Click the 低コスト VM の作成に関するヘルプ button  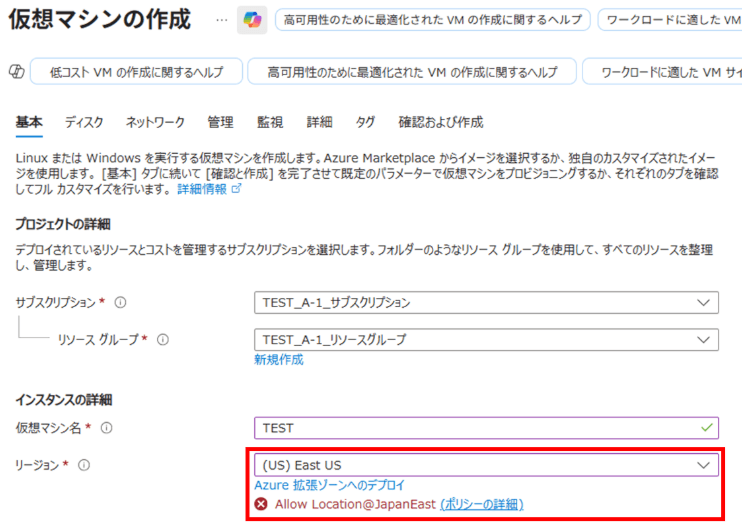point(138,72)
